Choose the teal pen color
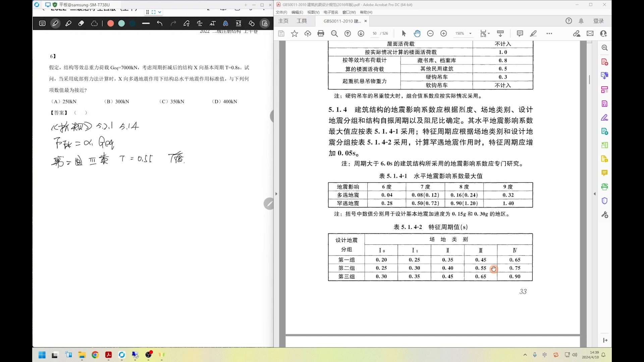The width and height of the screenshot is (644, 362). point(121,23)
